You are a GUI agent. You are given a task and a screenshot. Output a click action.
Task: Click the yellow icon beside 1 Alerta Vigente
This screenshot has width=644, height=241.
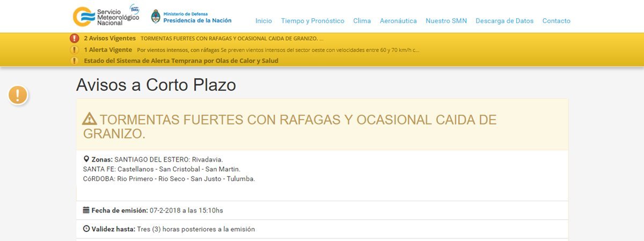(75, 50)
